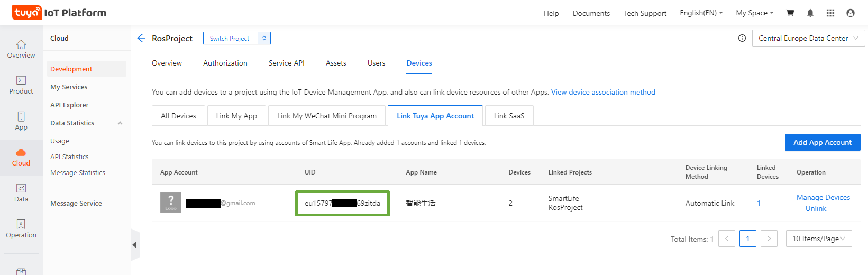Open Manage Devices link
868x275 pixels.
(823, 197)
